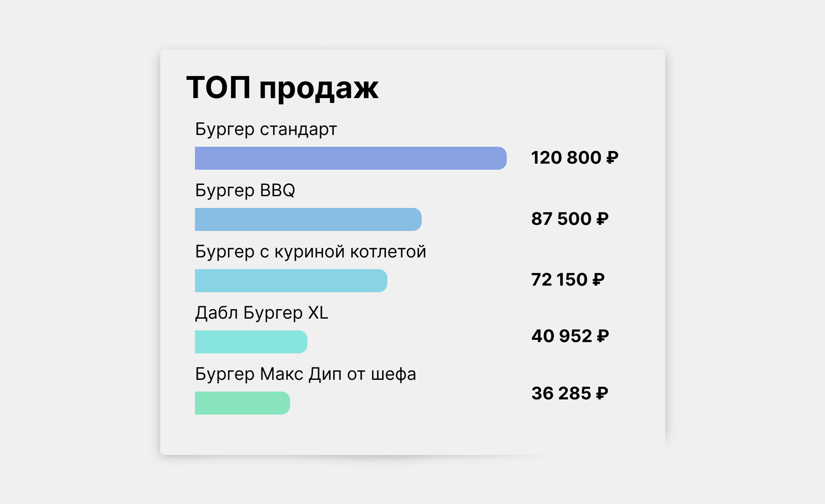Open Бургер с куриной котлетой label
The height and width of the screenshot is (504, 825).
click(x=311, y=252)
